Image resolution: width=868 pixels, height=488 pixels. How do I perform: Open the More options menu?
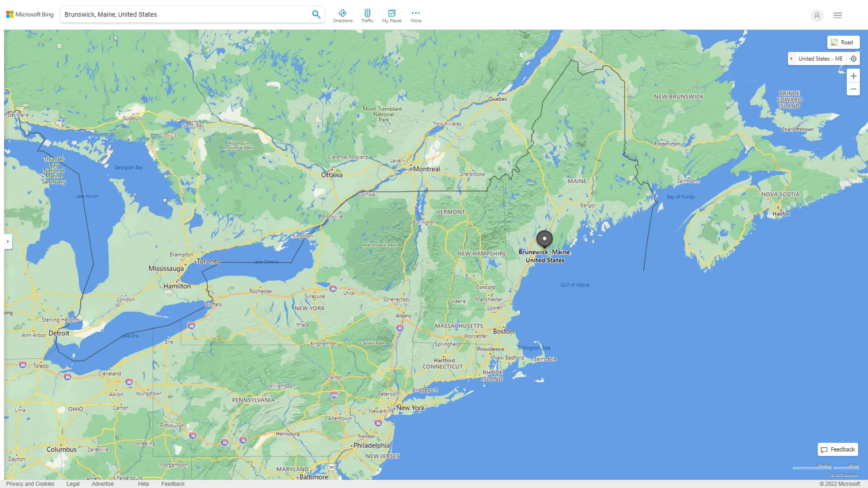[415, 16]
